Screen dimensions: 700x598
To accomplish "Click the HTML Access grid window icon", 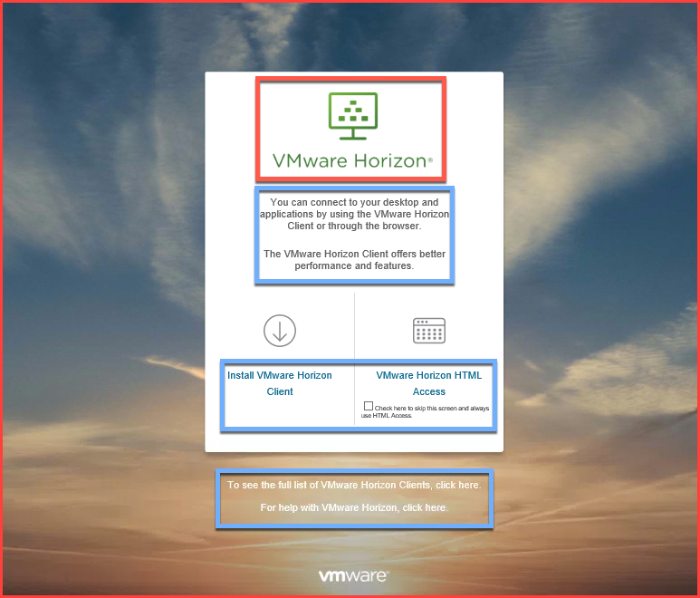I will (x=429, y=331).
